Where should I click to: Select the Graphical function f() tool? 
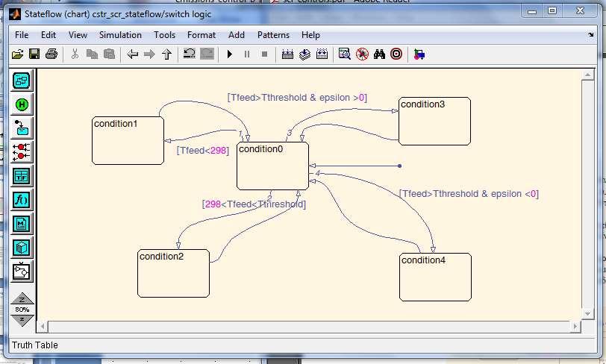point(21,200)
